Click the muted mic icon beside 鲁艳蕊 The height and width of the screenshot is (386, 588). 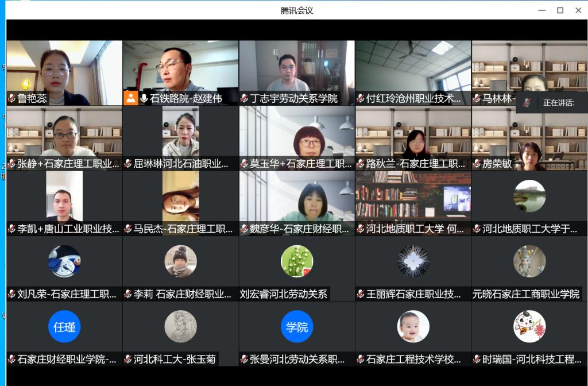(11, 98)
